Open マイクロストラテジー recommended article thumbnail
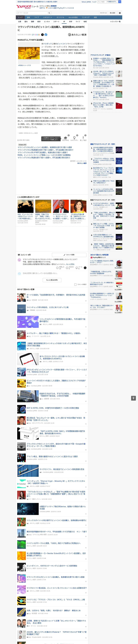 (61, 206)
